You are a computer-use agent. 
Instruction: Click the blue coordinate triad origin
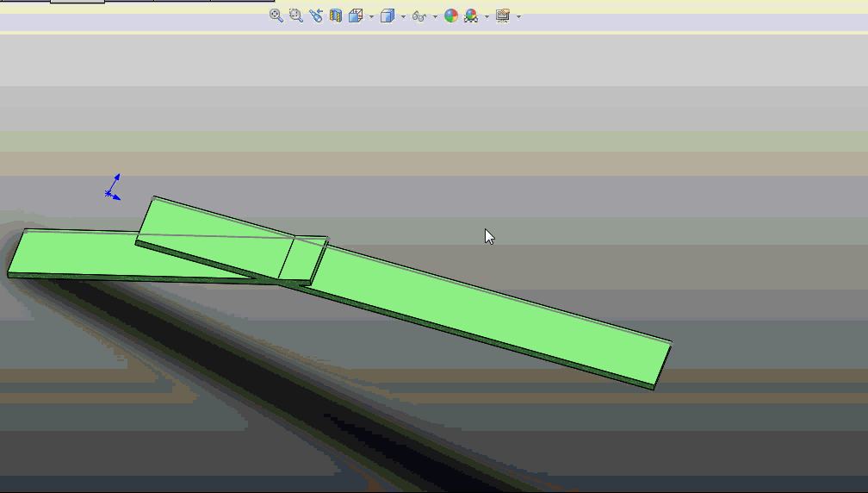click(x=108, y=193)
